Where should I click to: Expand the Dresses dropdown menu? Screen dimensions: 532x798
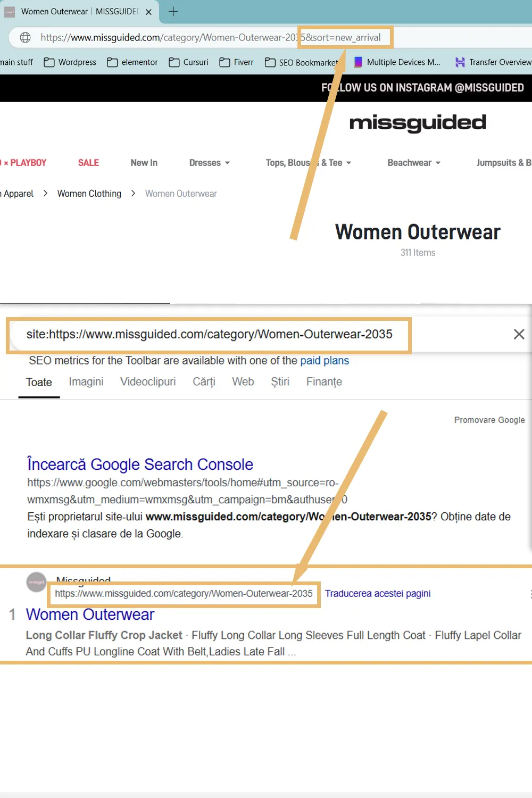point(209,163)
